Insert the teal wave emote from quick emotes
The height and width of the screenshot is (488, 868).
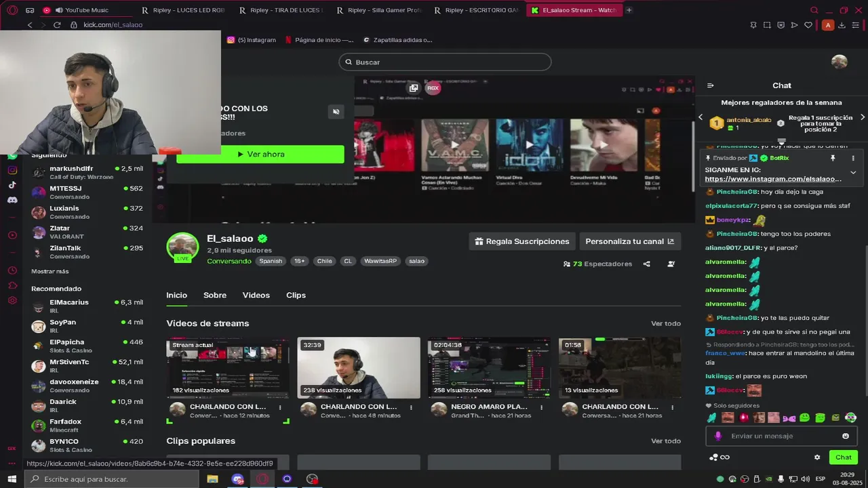click(x=711, y=418)
